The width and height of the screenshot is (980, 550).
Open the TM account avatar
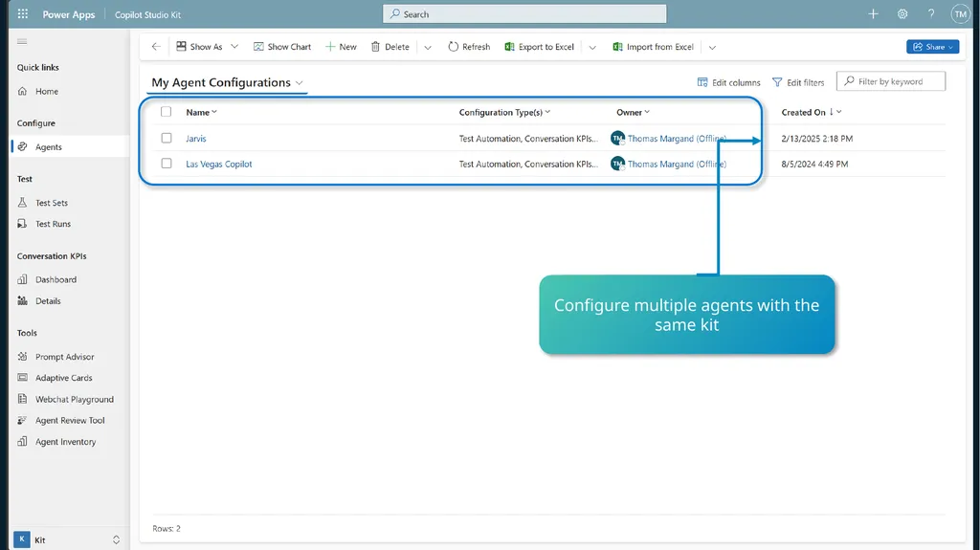[x=960, y=13]
